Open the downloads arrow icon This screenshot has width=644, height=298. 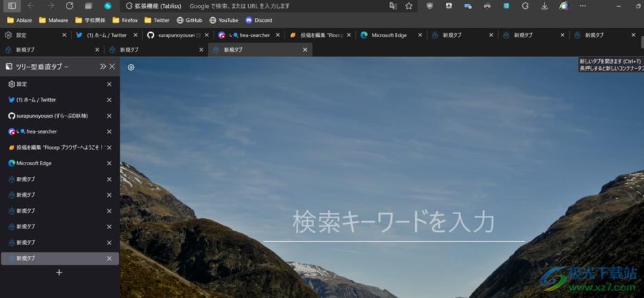tap(544, 6)
